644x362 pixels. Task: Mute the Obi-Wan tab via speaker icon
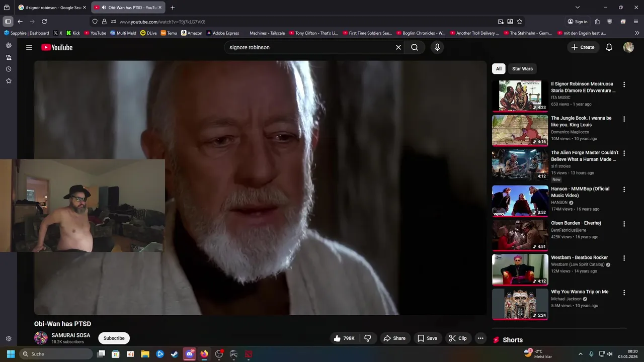(104, 8)
